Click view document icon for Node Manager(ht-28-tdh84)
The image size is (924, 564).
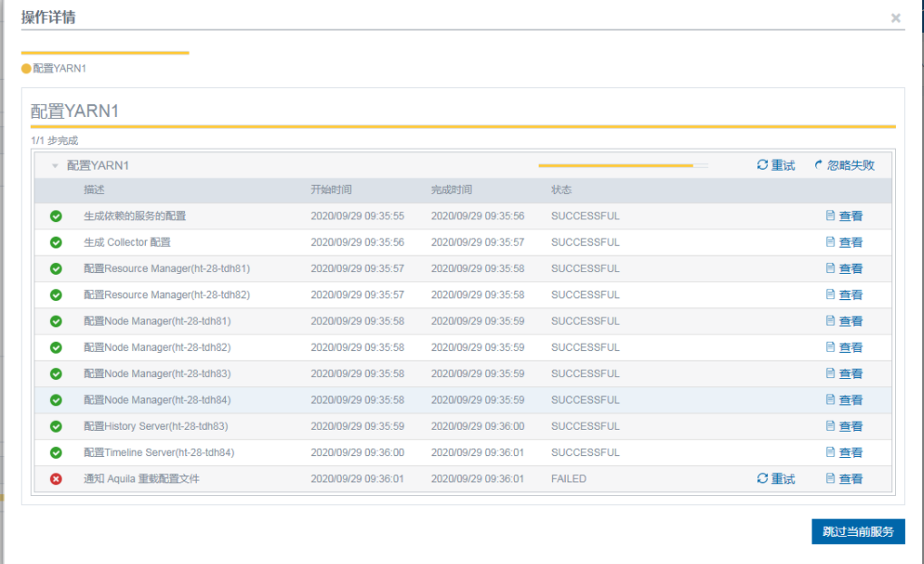coord(830,400)
